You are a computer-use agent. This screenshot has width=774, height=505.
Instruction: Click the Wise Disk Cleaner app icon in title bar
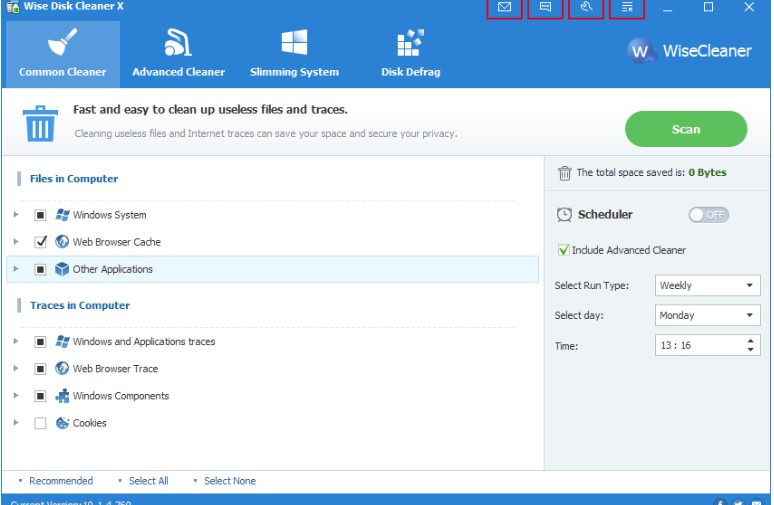[x=12, y=7]
